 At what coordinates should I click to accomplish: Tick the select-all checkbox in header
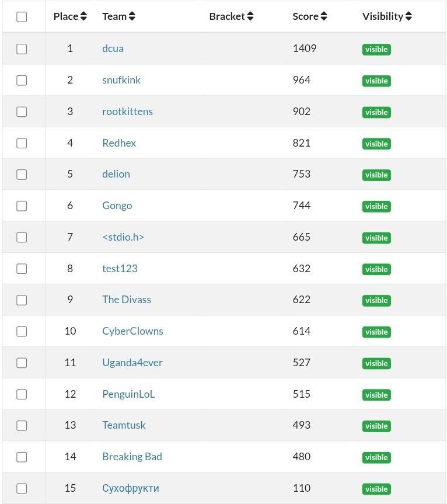22,17
